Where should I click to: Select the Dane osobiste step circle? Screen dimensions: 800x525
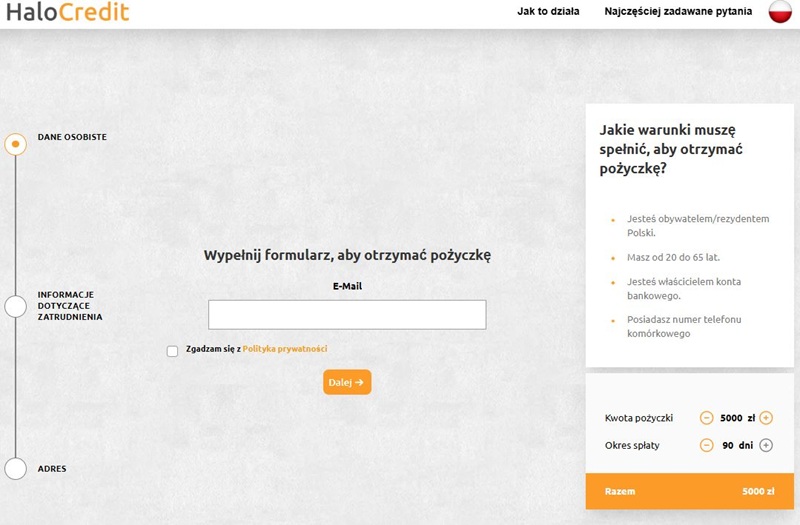[15, 144]
